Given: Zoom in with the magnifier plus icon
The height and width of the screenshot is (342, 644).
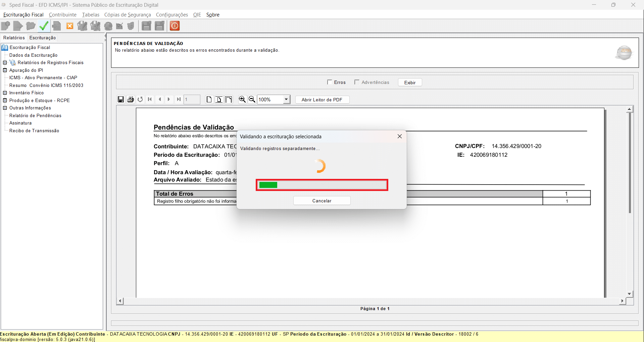Looking at the screenshot, I should 242,99.
